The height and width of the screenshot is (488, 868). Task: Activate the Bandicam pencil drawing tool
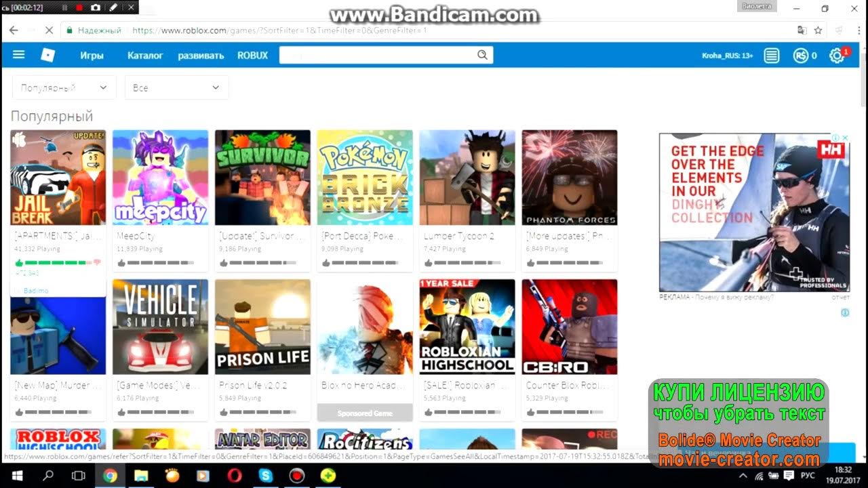tap(113, 7)
